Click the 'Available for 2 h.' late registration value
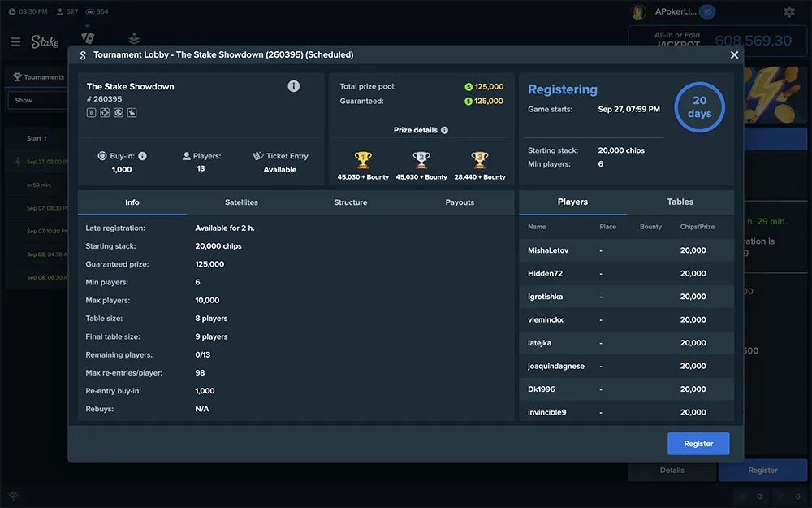812x508 pixels. [x=225, y=228]
